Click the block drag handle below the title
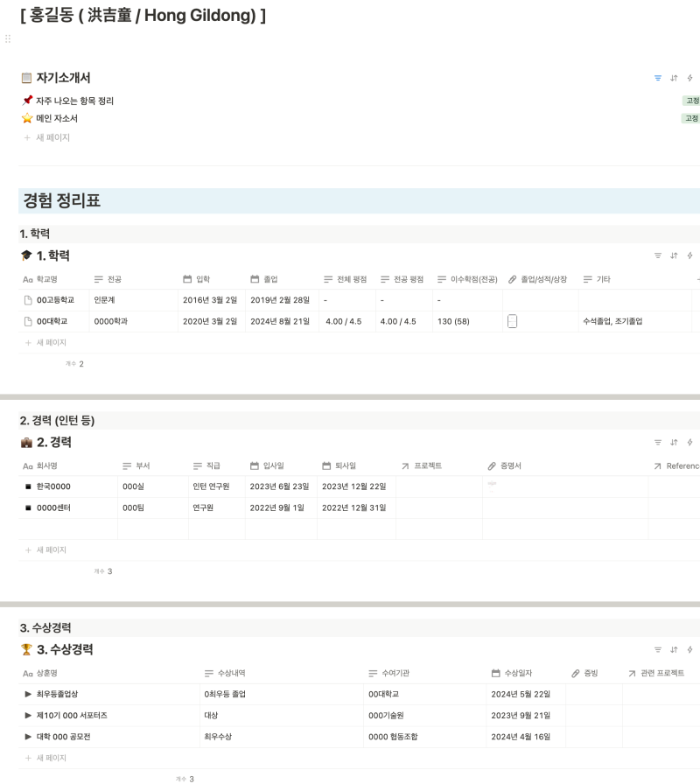Image resolution: width=700 pixels, height=784 pixels. click(x=8, y=39)
